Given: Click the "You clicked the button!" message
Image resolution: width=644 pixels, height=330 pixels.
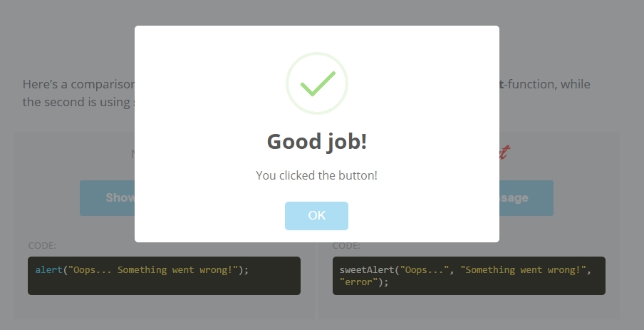Looking at the screenshot, I should click(x=316, y=175).
